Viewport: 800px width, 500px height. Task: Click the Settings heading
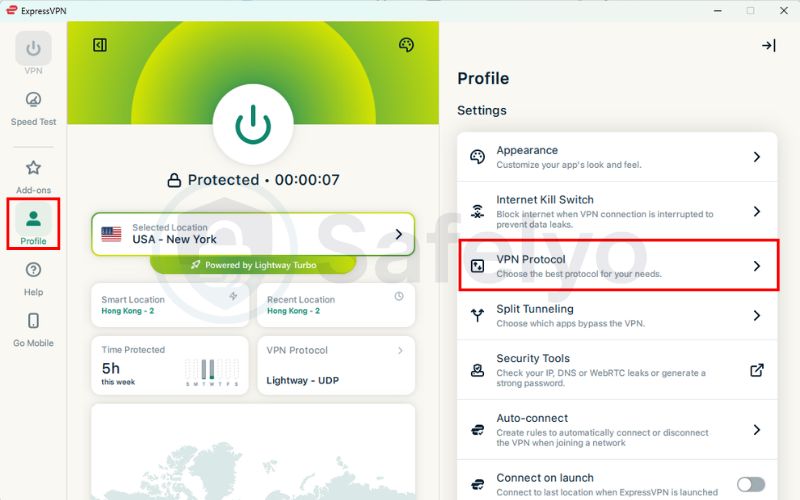click(482, 110)
